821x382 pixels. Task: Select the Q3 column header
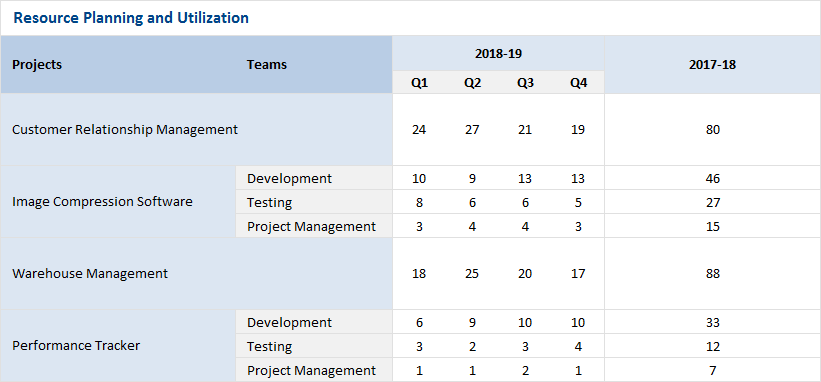(525, 83)
